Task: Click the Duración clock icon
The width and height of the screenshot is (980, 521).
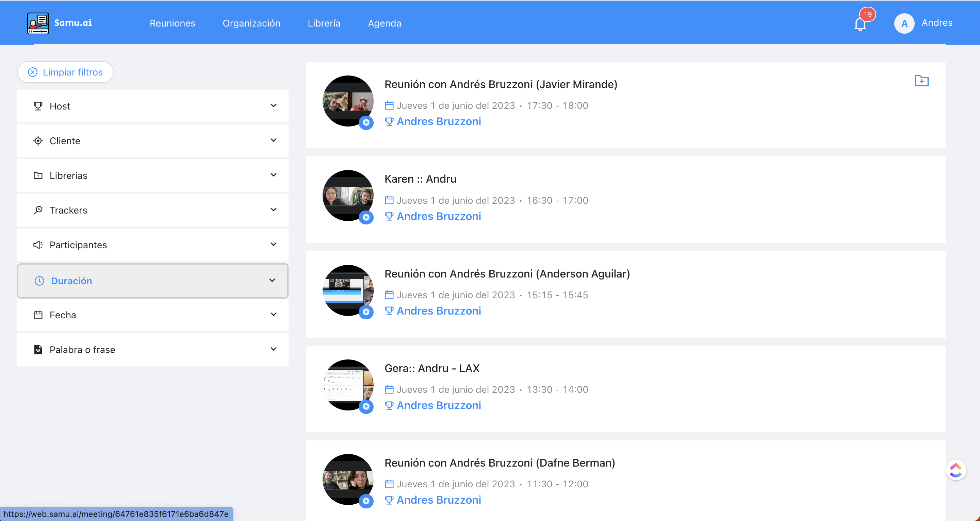Action: (x=39, y=281)
